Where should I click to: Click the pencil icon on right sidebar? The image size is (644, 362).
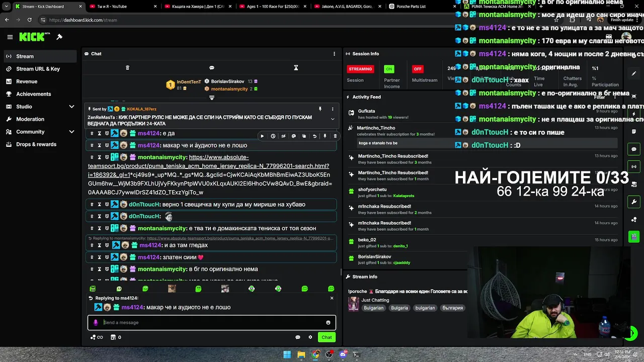coord(634,73)
